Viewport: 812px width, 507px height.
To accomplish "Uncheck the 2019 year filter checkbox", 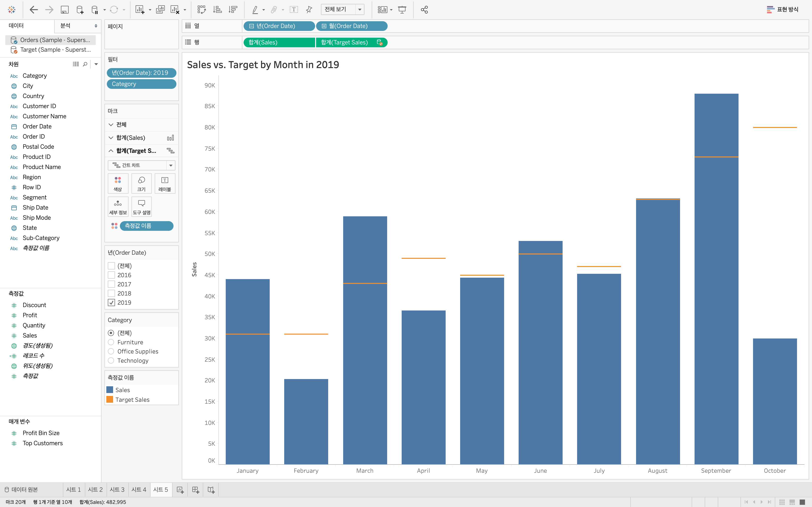I will 111,303.
